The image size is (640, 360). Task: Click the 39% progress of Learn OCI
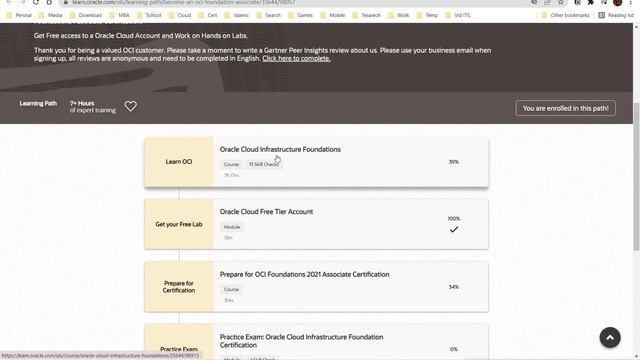pos(454,162)
